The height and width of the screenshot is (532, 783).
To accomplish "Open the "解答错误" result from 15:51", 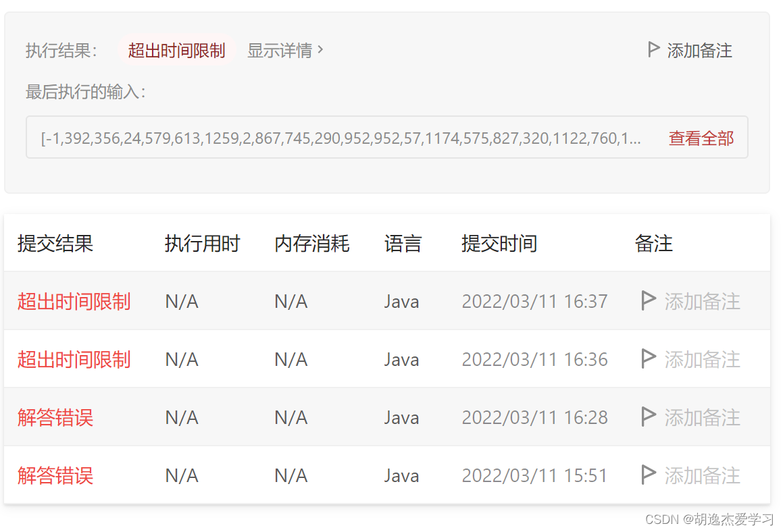I will coord(54,475).
